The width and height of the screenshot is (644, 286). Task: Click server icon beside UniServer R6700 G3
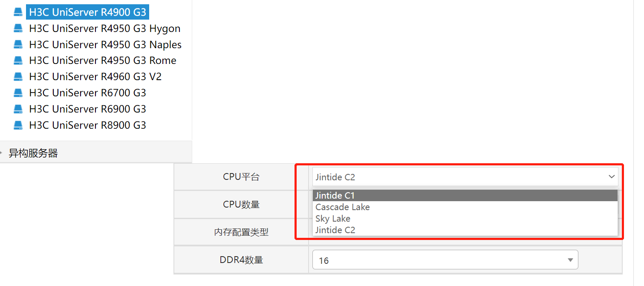point(18,93)
